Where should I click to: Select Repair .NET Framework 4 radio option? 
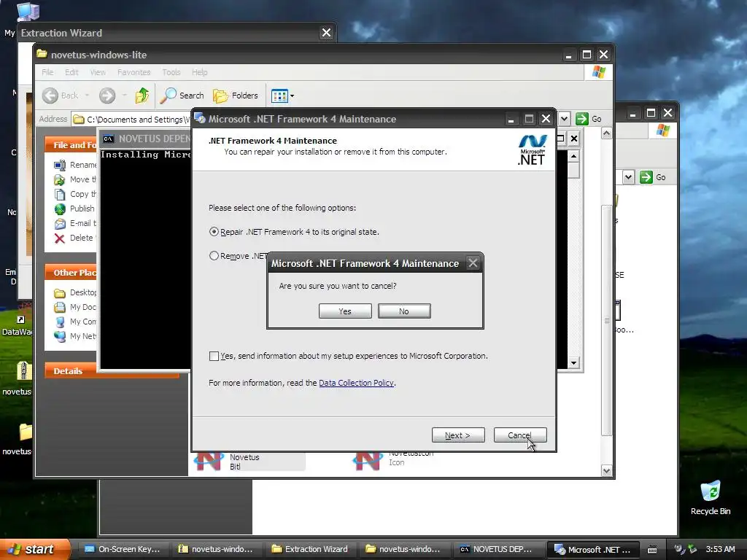(214, 232)
